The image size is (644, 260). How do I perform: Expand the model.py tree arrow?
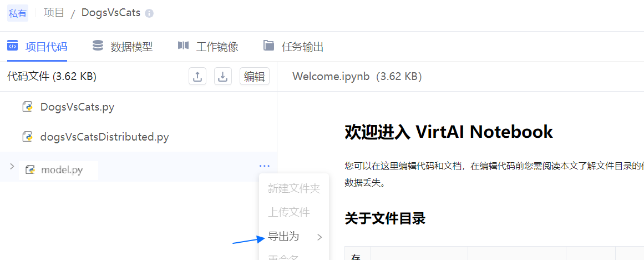(12, 166)
